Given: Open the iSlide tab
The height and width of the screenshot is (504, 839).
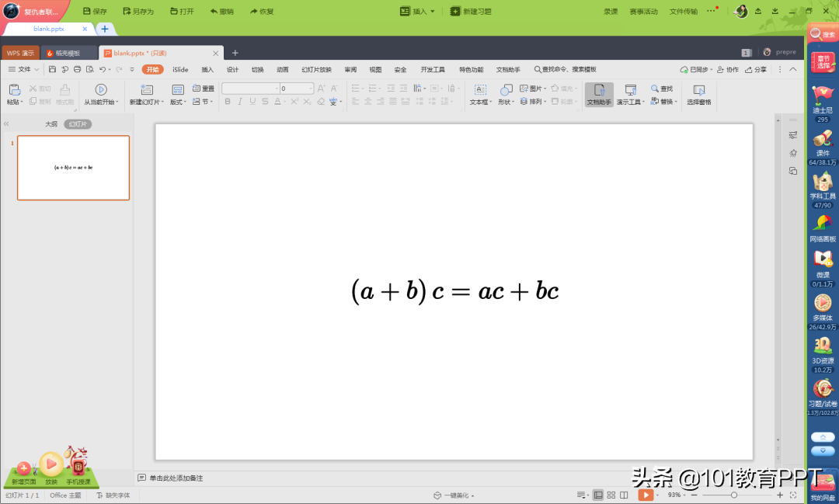Looking at the screenshot, I should (x=180, y=70).
